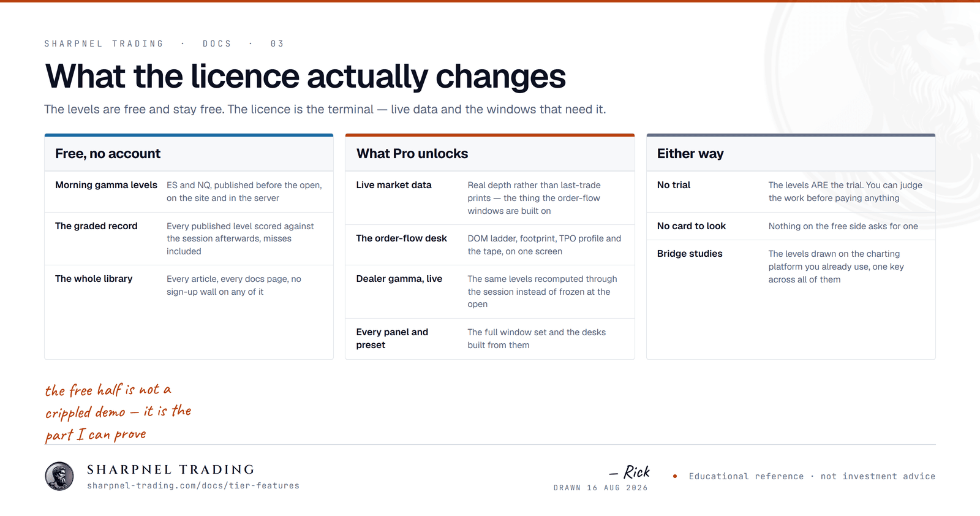Click the SHARPNEL TRADING breadcrumb label

pyautogui.click(x=104, y=44)
